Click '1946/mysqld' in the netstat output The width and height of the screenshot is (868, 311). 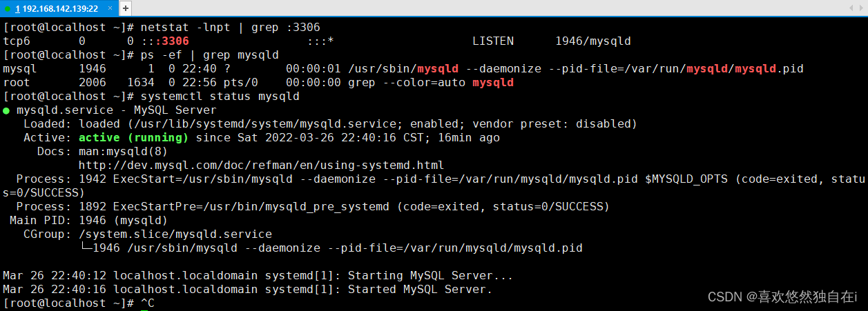point(593,41)
